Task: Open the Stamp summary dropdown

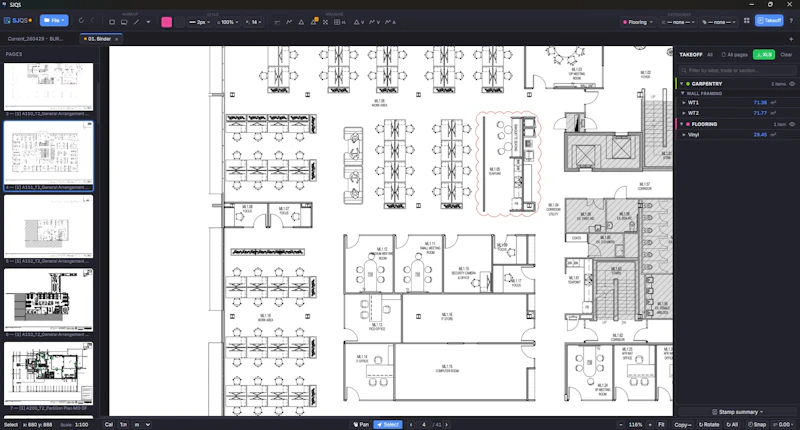Action: tap(738, 412)
